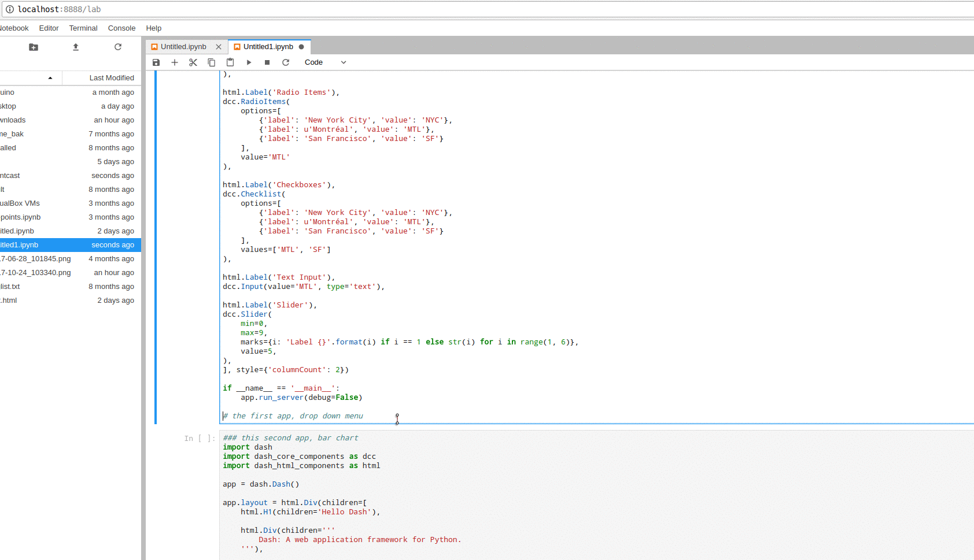Open the Help menu
The width and height of the screenshot is (974, 560).
click(154, 28)
